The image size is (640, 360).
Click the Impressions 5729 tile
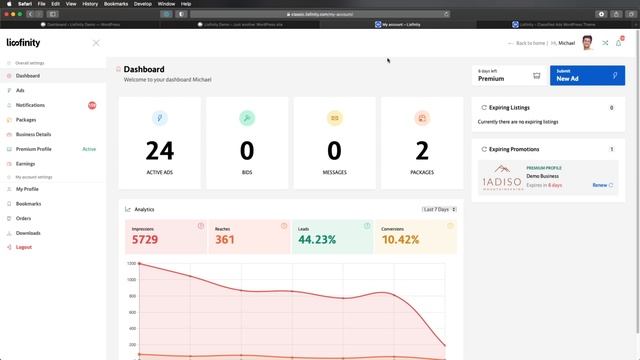point(166,237)
